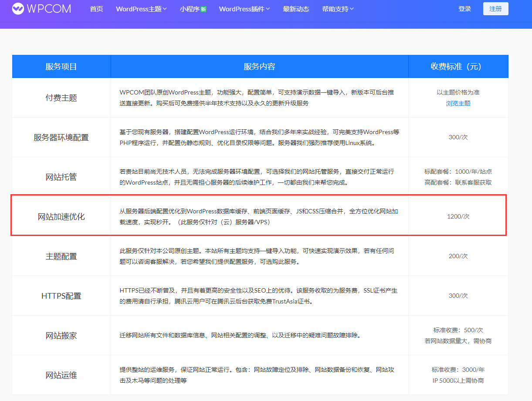Expand the WordPress插件 dropdown menu
Viewport: 532px width, 401px height.
[244, 9]
